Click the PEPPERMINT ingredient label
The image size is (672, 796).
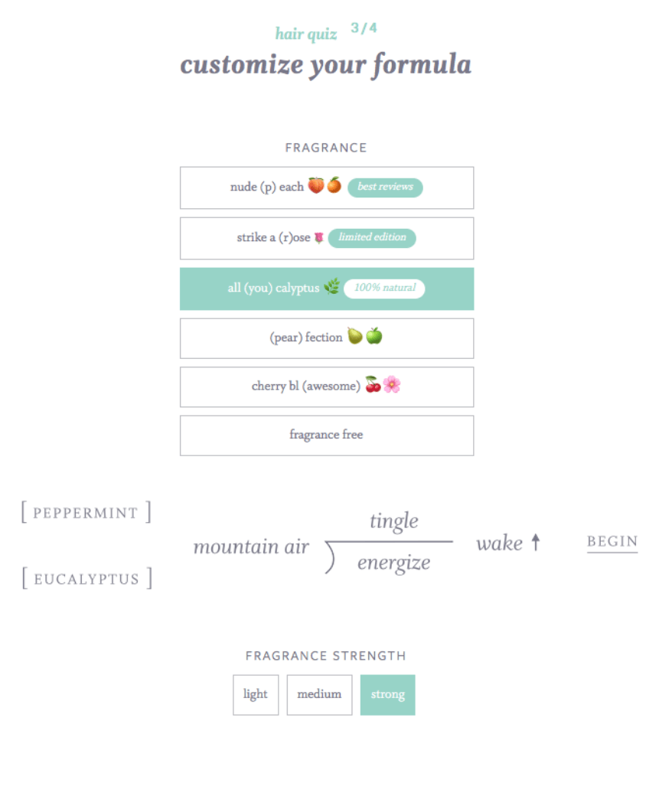point(86,512)
